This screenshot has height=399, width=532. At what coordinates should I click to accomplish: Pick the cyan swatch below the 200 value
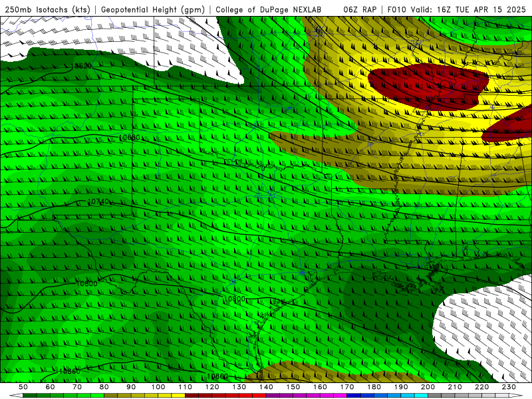[421, 396]
